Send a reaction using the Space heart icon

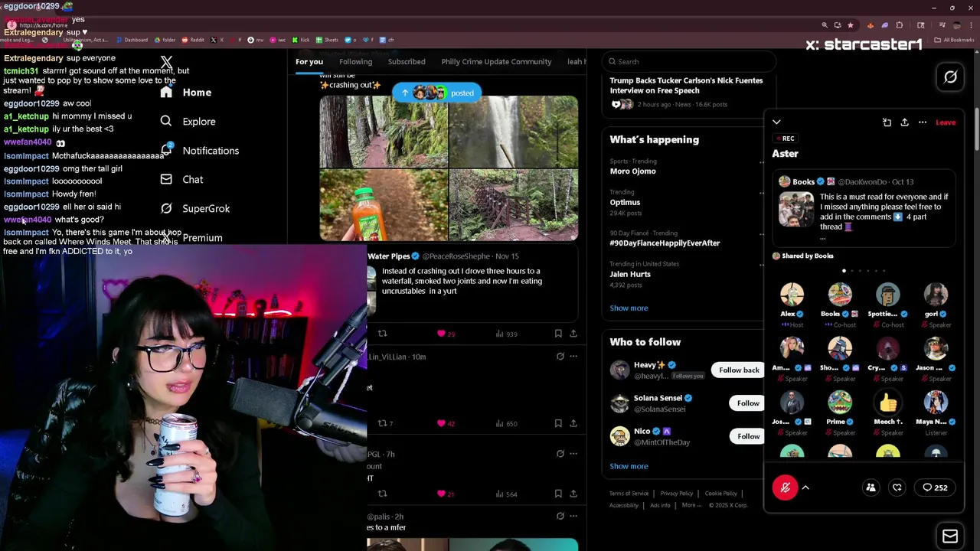click(x=897, y=487)
